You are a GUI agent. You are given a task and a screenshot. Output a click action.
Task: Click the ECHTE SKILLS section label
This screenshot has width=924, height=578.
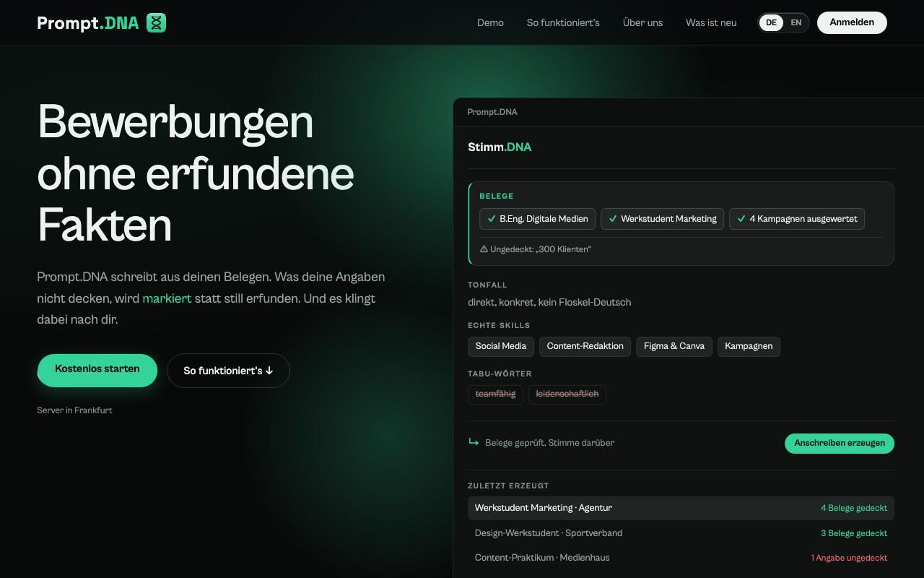499,325
